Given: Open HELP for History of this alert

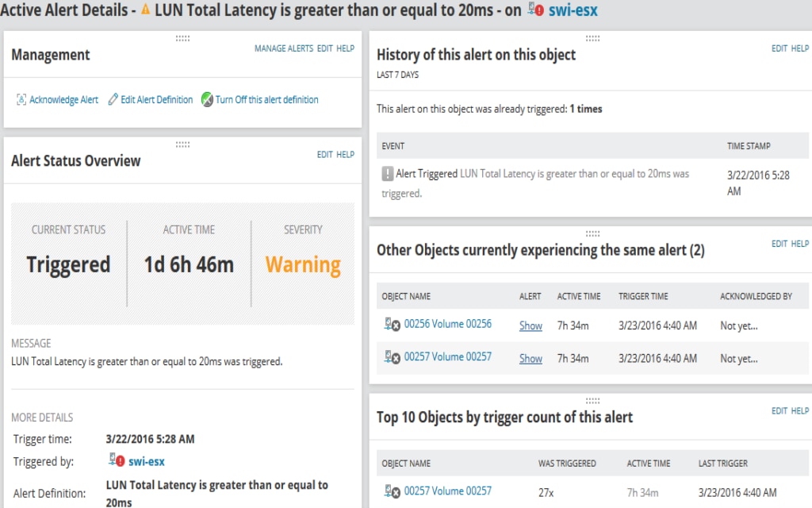Looking at the screenshot, I should 799,48.
